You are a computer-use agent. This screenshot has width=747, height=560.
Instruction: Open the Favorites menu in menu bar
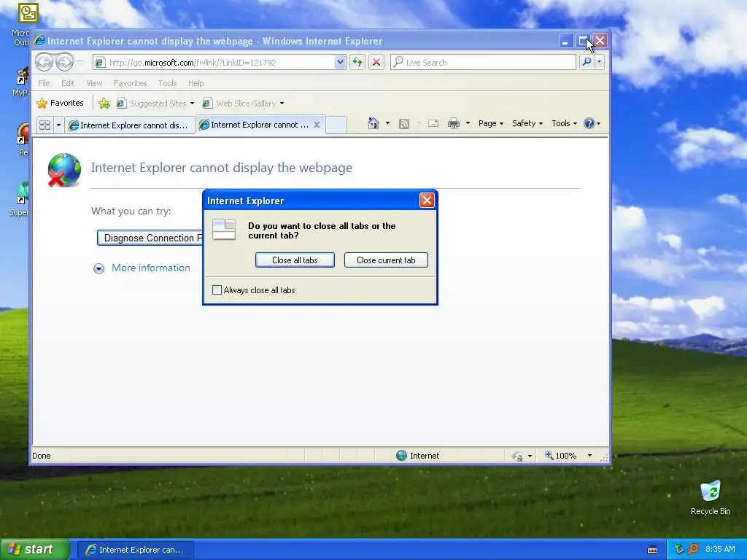pyautogui.click(x=130, y=83)
